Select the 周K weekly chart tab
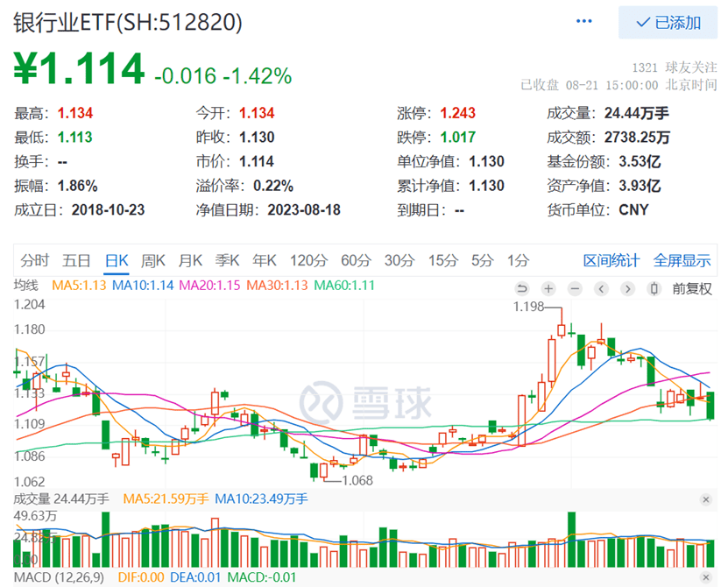The width and height of the screenshot is (728, 587). coord(153,260)
